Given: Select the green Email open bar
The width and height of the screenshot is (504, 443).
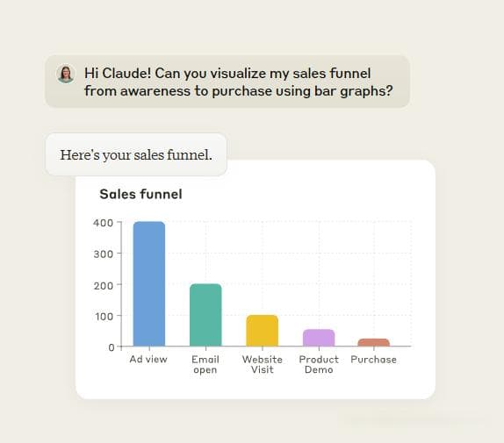Looking at the screenshot, I should [205, 315].
